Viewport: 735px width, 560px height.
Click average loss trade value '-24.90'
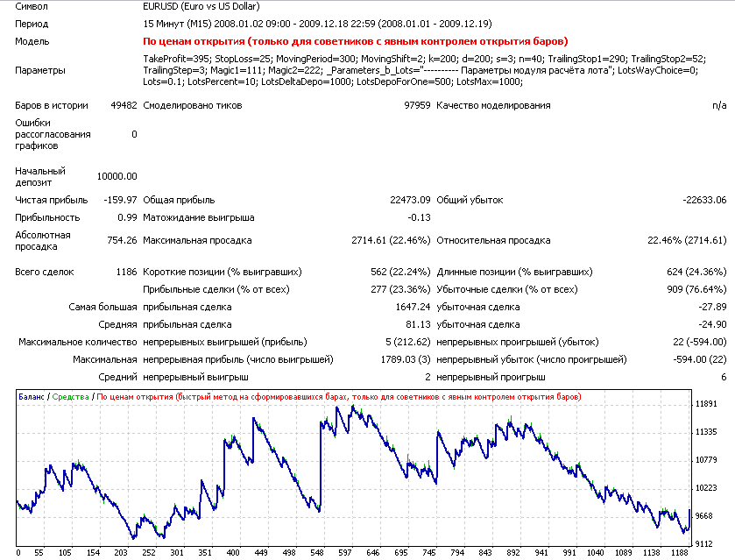(712, 324)
